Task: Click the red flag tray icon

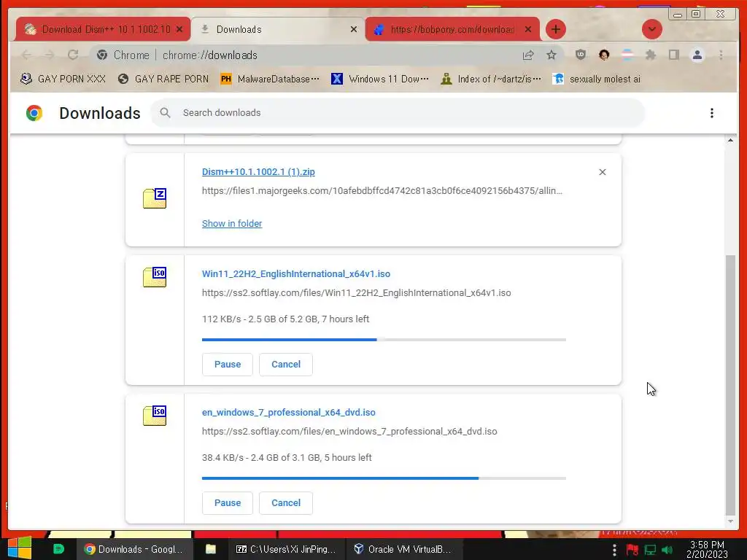Action: pyautogui.click(x=632, y=550)
